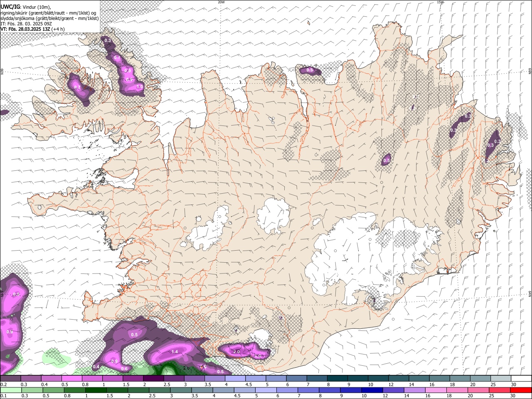
Task: Select the 'IT: Fös. 28. 03. 2025 09Z' line
Action: pos(26,24)
